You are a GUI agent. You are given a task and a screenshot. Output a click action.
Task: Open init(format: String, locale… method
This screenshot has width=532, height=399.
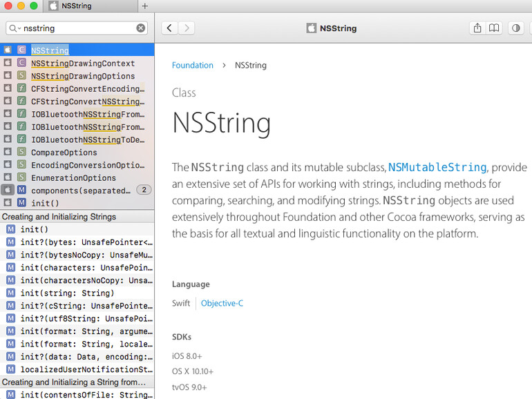[x=77, y=344]
